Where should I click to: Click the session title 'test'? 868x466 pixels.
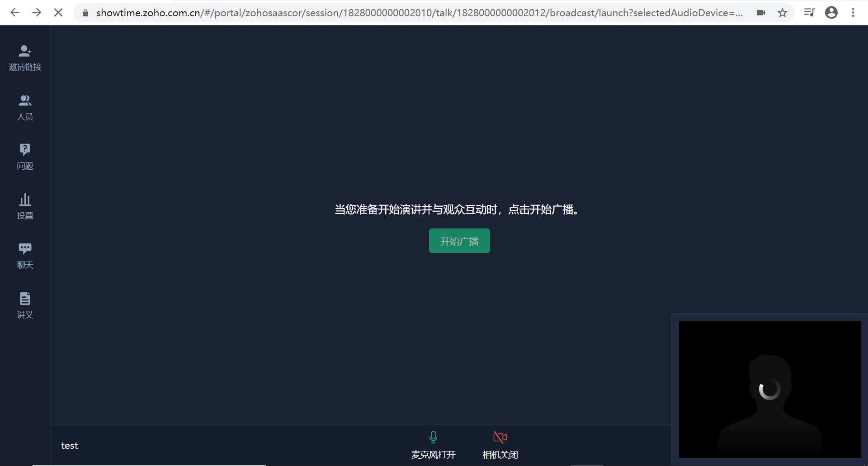[x=70, y=446]
